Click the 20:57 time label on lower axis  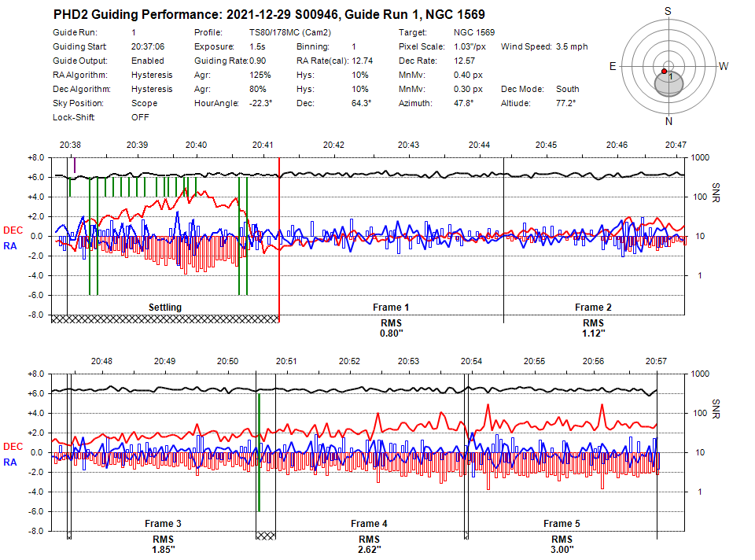pos(656,361)
